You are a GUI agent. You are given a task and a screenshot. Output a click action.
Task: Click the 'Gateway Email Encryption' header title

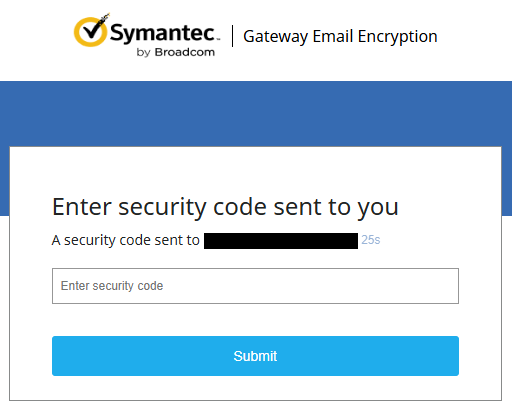tap(340, 37)
